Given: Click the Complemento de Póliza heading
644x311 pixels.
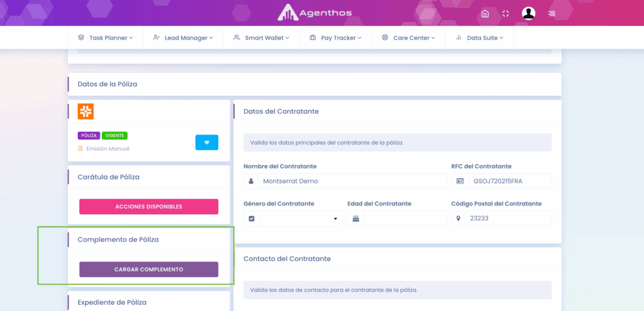Looking at the screenshot, I should (x=118, y=239).
